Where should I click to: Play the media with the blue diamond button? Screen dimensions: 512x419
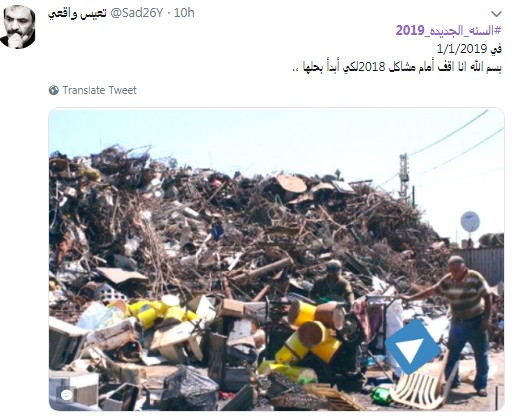pos(413,347)
